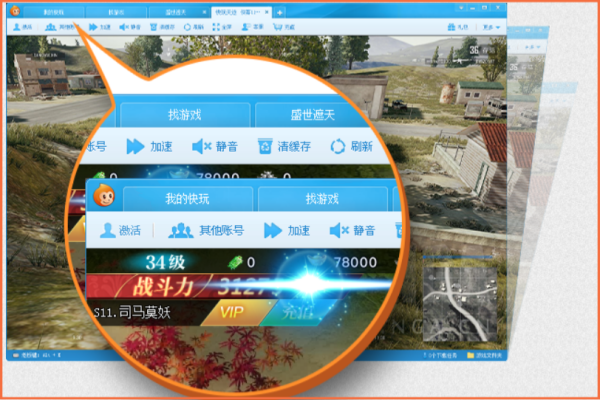
Task: Click 激活 user icon in magnified front toolbar
Action: coord(109,230)
